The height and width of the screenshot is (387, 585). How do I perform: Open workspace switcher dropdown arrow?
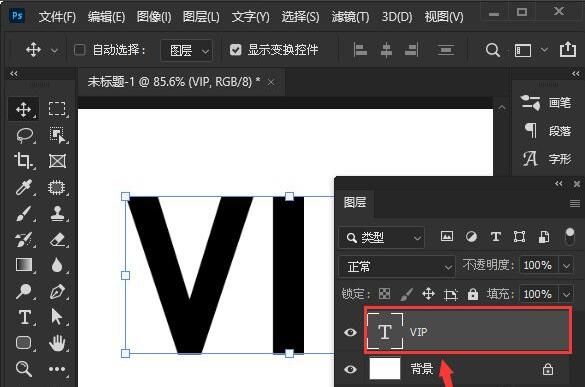tap(544, 50)
